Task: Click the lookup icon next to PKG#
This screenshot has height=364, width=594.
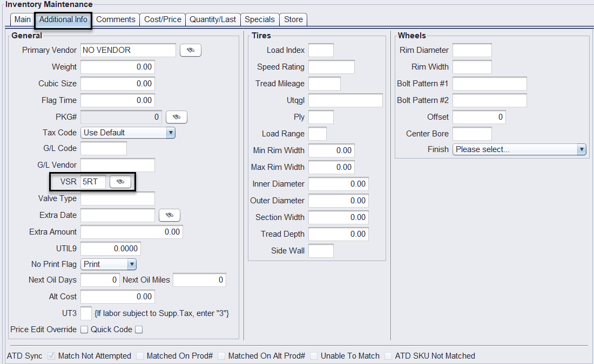Action: [x=176, y=117]
